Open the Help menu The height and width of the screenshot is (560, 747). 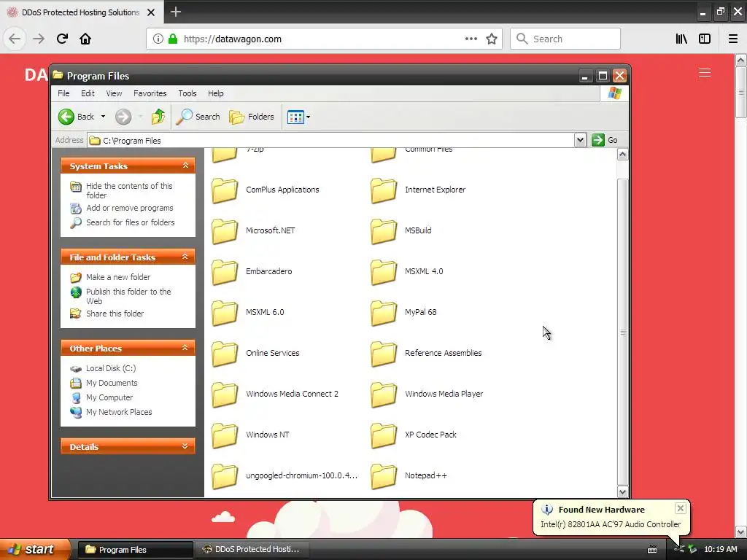215,93
